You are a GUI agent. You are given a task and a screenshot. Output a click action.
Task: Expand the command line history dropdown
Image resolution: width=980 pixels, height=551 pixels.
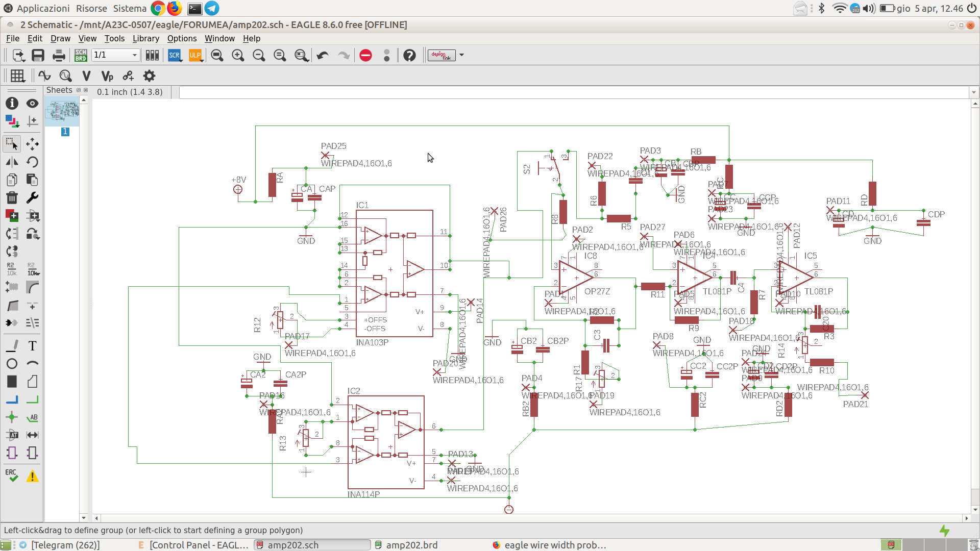tap(973, 92)
